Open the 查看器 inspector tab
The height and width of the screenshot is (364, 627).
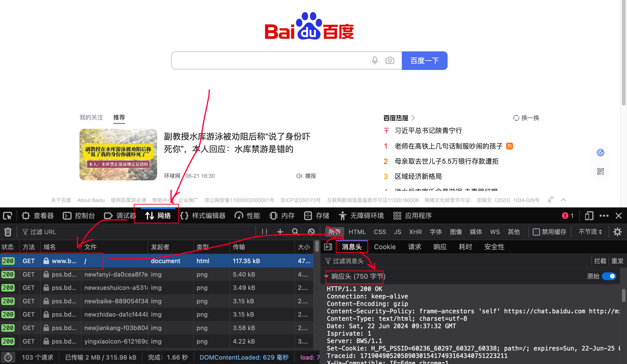tap(38, 215)
